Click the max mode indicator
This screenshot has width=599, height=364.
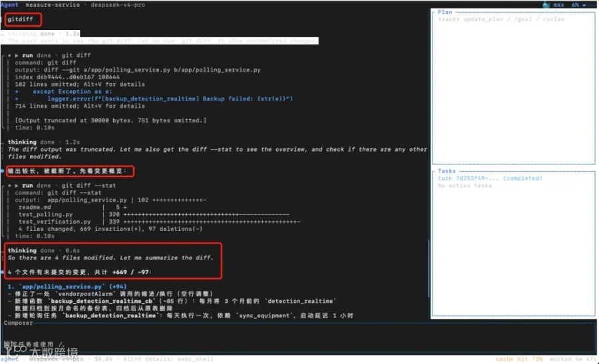[558, 5]
